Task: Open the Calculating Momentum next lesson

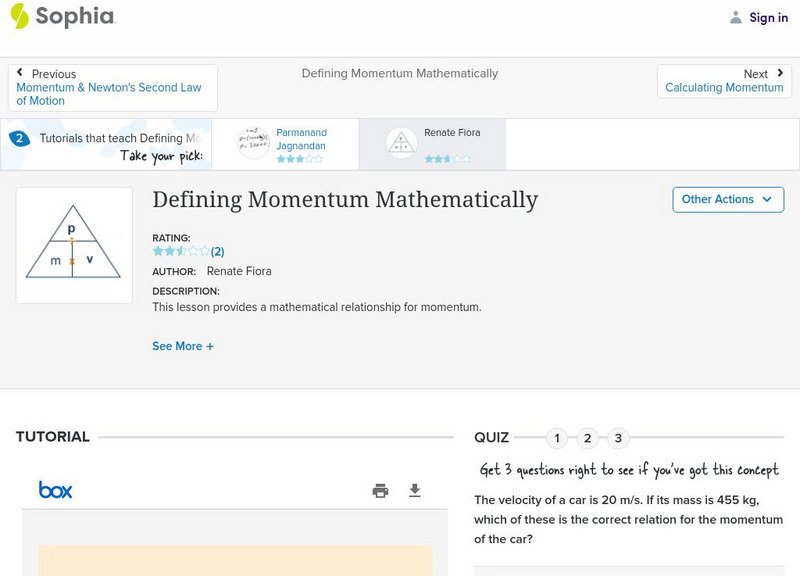Action: [724, 87]
